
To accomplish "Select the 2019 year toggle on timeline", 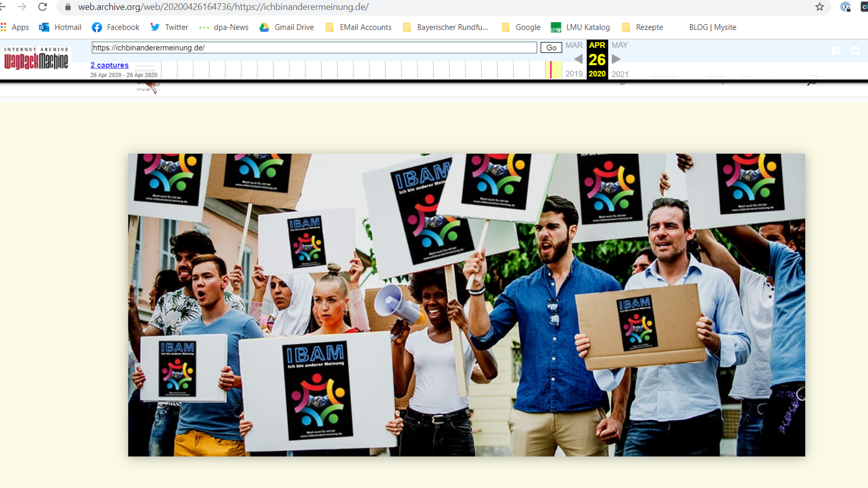I will coord(574,73).
